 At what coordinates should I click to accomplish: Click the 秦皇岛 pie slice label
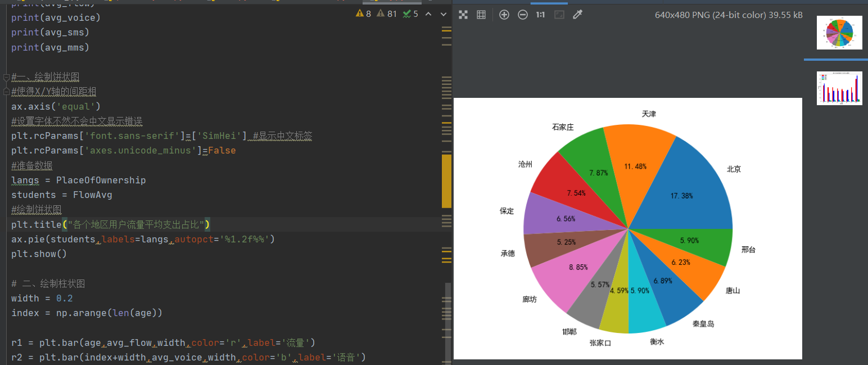click(x=703, y=324)
